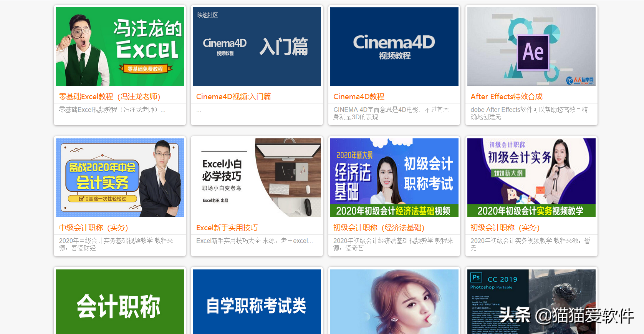Click the Cinema4D 视频教程 dark blue thumbnail
Screen dimensions: 644x334
(394, 47)
